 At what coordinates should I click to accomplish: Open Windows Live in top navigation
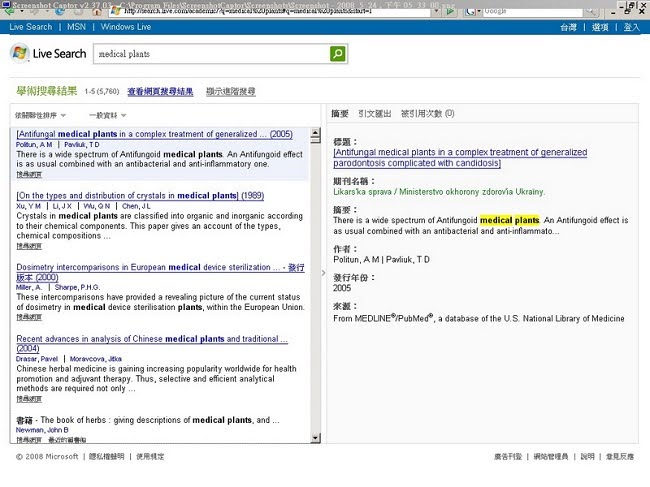click(126, 27)
